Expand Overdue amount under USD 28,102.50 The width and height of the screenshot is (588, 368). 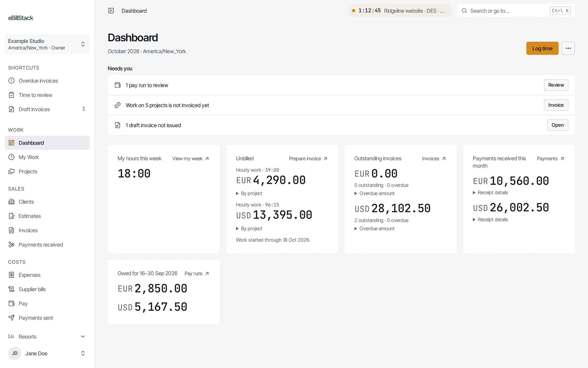(374, 229)
